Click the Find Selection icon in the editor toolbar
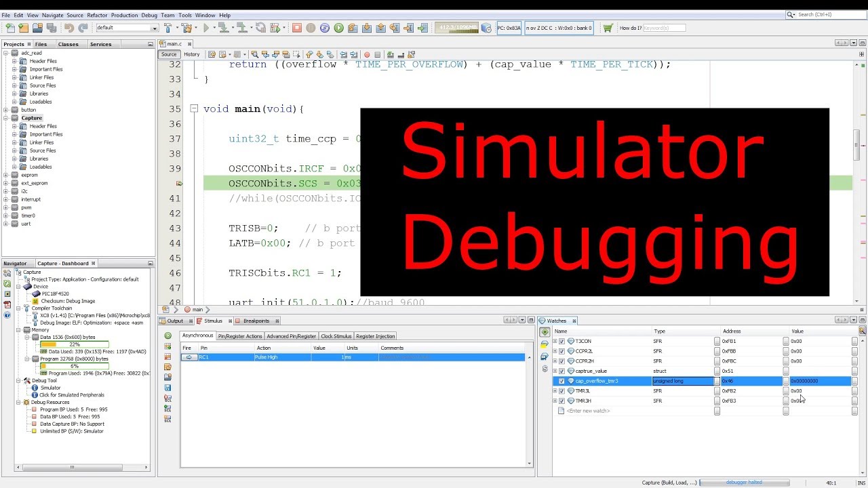This screenshot has width=868, height=488. coord(255,54)
